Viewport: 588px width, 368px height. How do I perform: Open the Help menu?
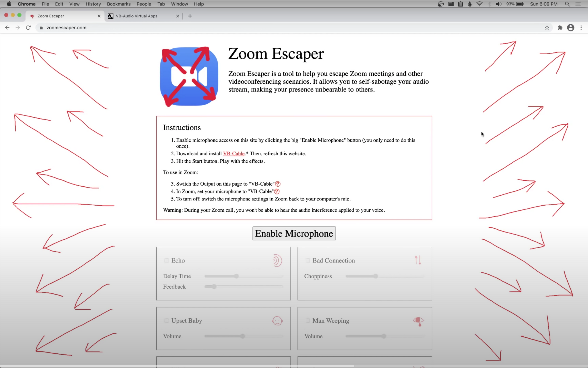[199, 4]
